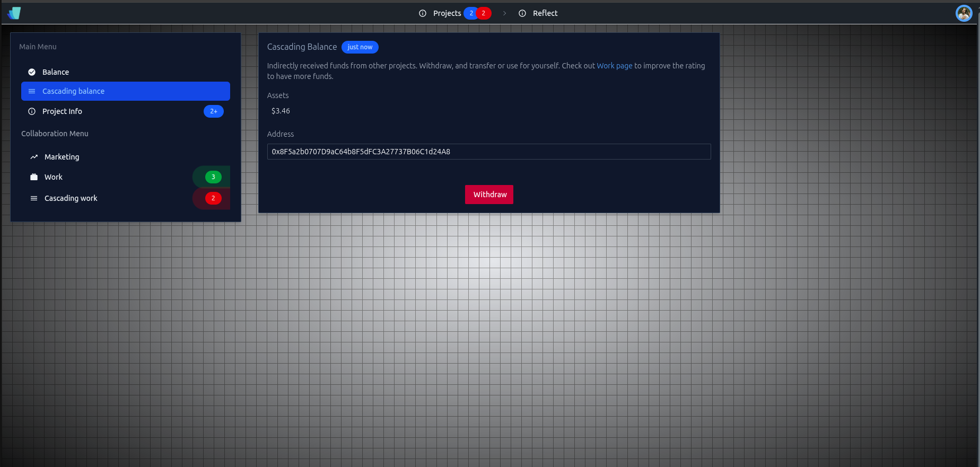
Task: Click the info icon beside Reflect
Action: 522,13
